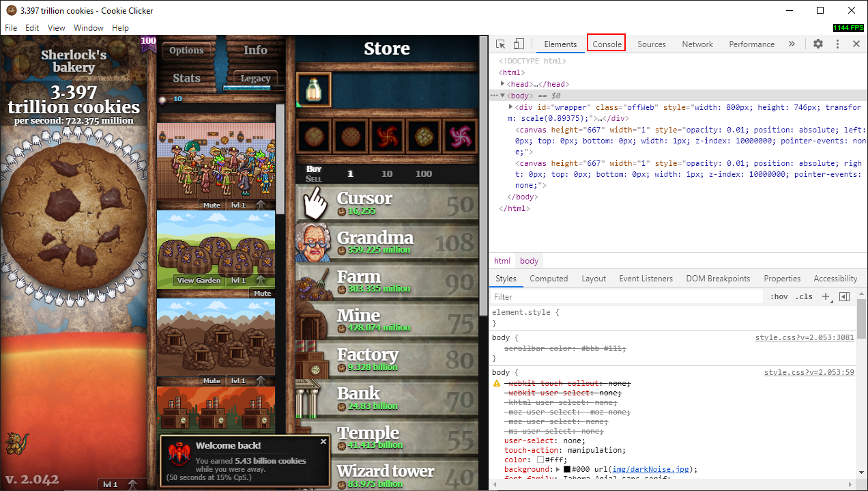The image size is (868, 491).
Task: Activate the DevTools element inspector arrow
Action: pos(501,44)
